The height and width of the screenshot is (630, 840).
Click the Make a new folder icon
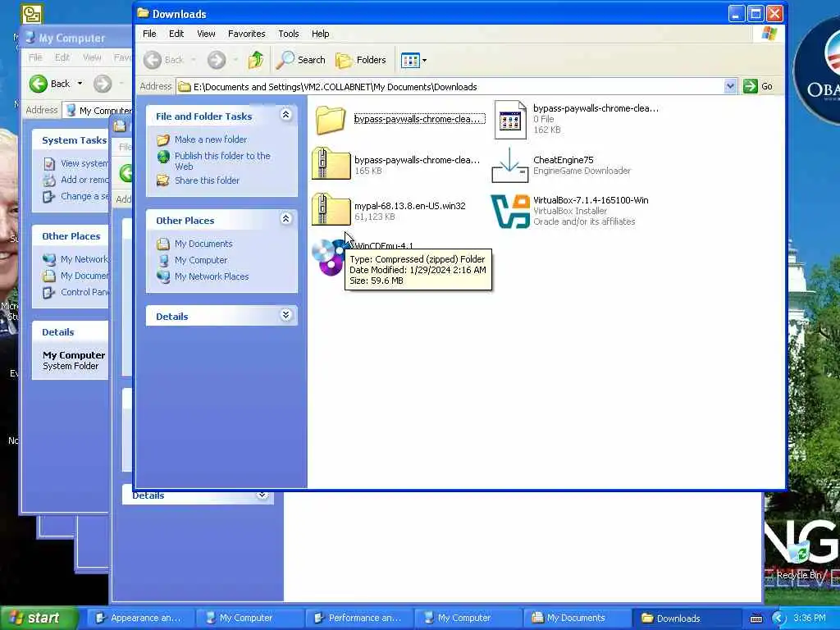163,139
